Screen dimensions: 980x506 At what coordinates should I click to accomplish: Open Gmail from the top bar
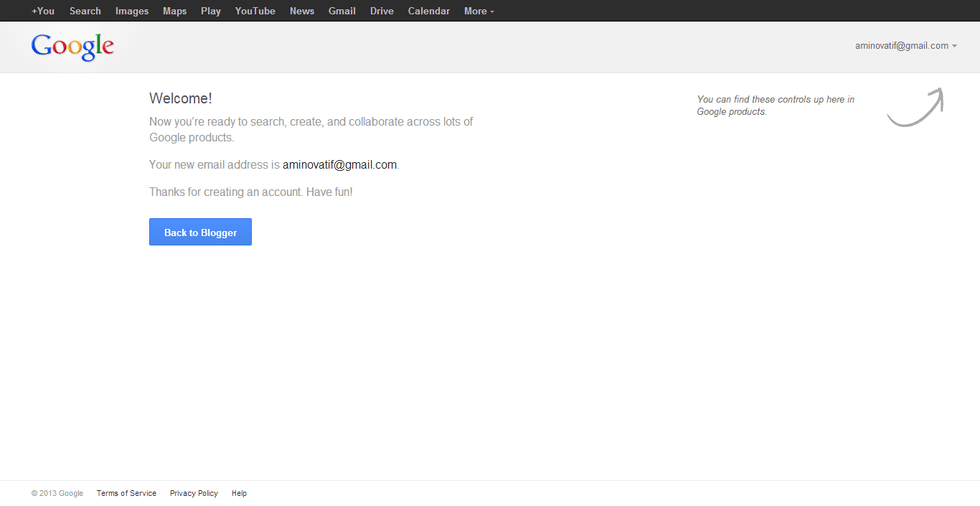(342, 11)
